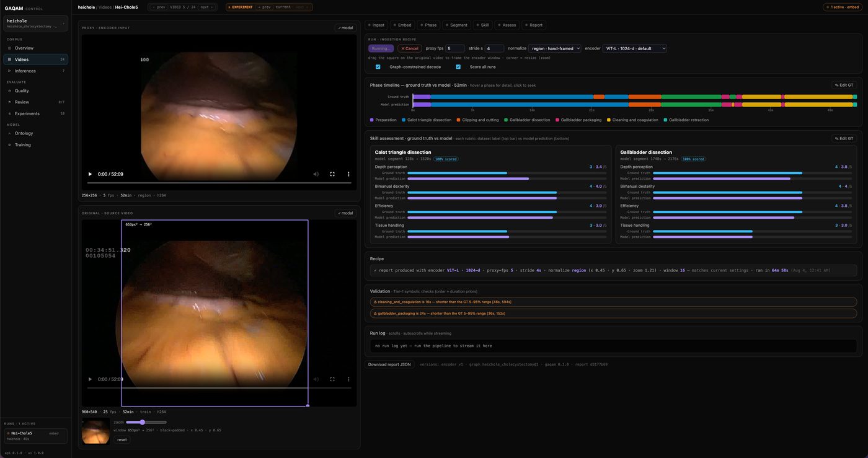Open the Experiments page
The height and width of the screenshot is (458, 868).
tap(36, 113)
